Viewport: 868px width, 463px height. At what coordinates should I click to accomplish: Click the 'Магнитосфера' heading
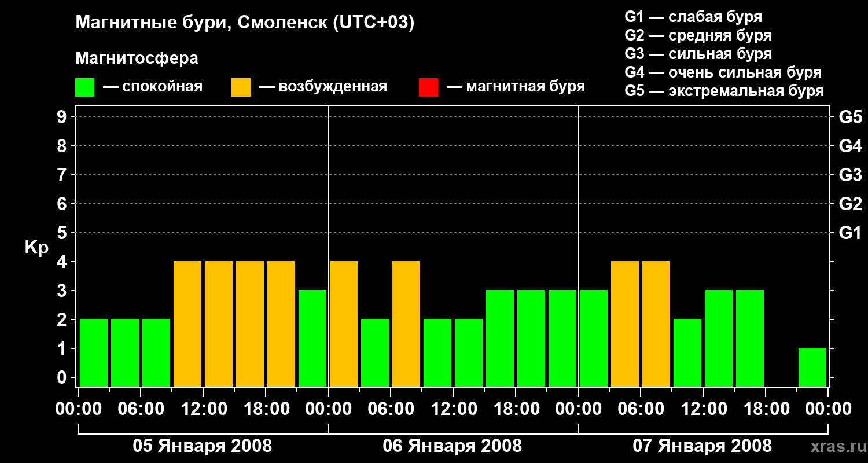[137, 58]
